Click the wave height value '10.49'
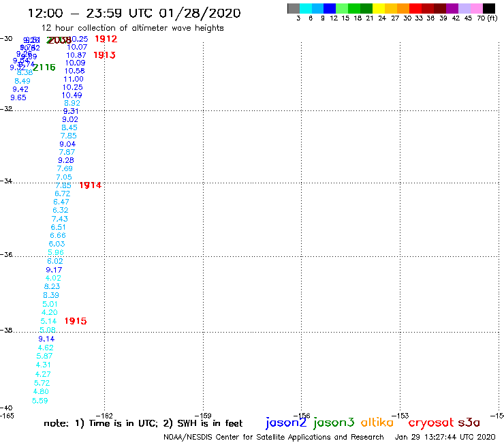 tap(72, 95)
